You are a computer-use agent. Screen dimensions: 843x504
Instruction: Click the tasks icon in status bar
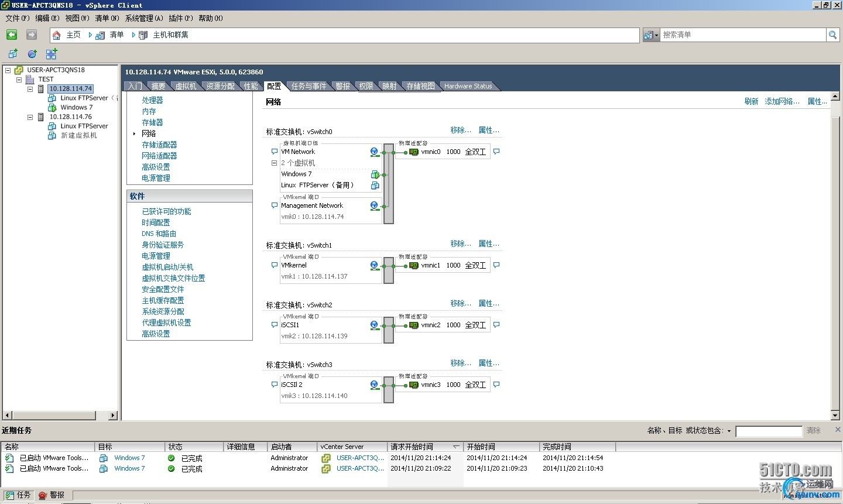click(9, 495)
